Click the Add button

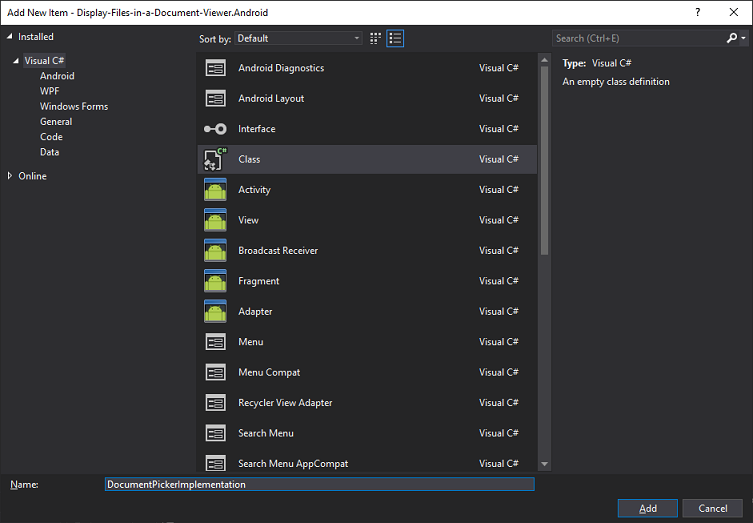pyautogui.click(x=647, y=508)
